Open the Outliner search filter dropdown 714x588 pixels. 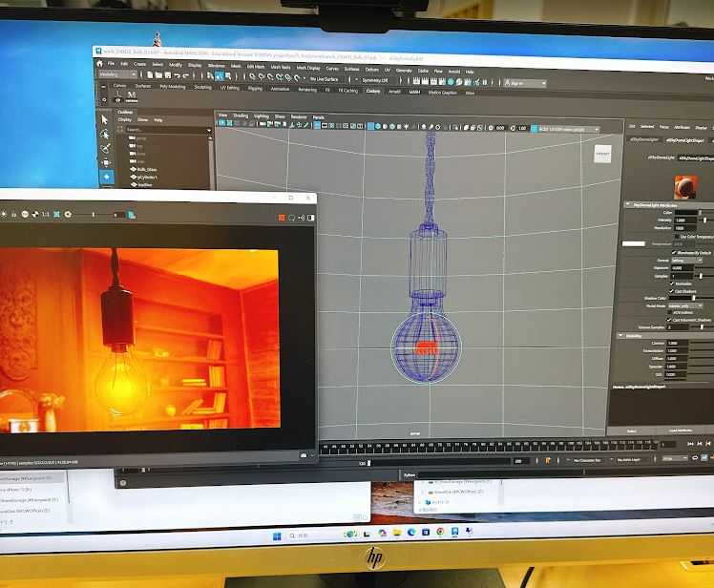pos(209,130)
